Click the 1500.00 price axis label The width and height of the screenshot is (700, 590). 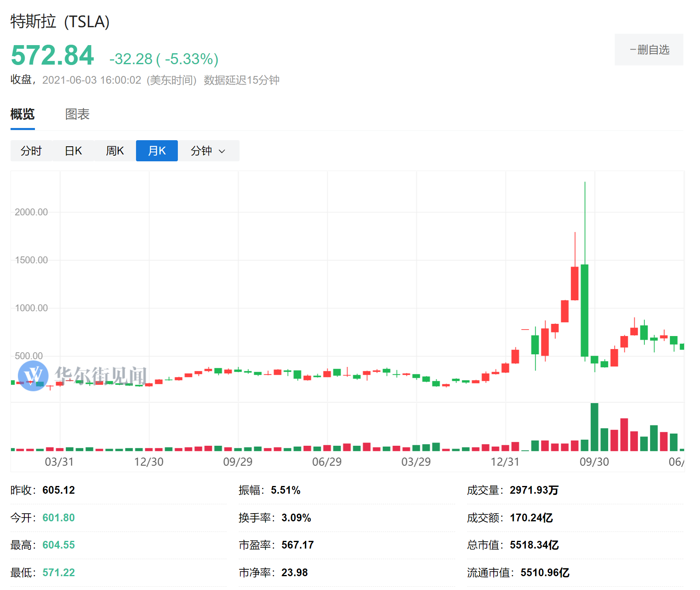coord(31,260)
